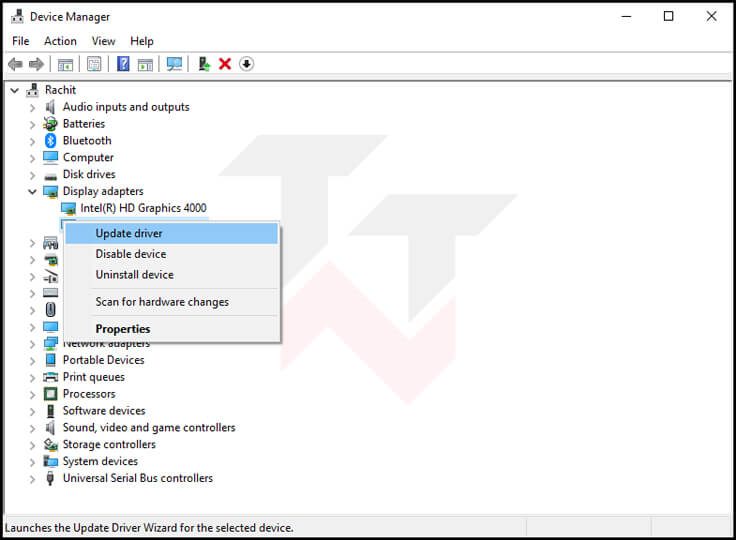Expand the Processors category
Viewport: 736px width, 540px height.
[32, 395]
